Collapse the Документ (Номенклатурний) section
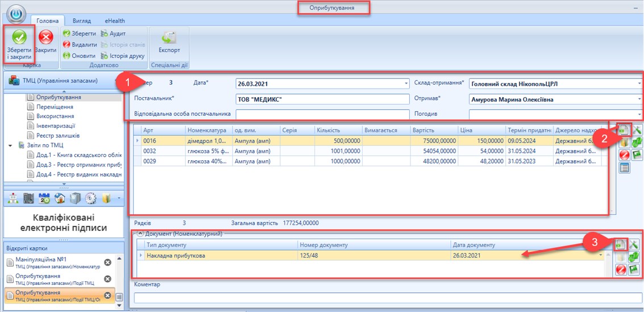 (142, 234)
